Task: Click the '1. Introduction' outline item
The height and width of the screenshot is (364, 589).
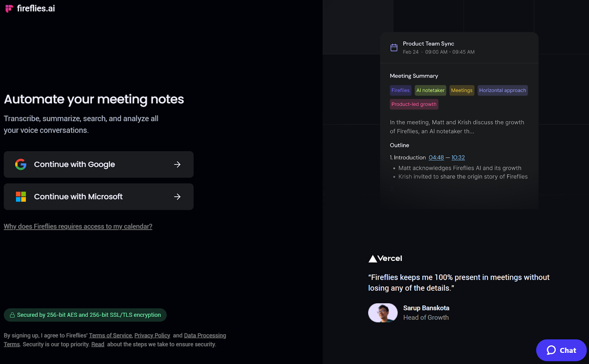Action: (408, 158)
